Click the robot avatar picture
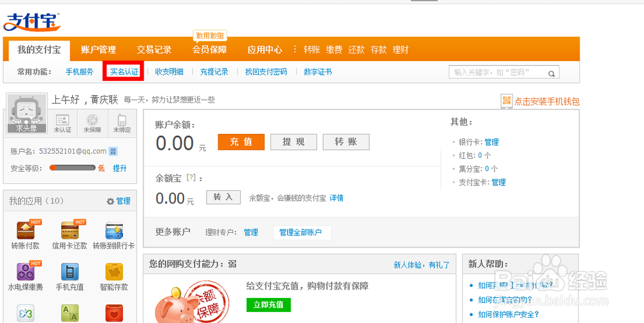644x323 pixels. (26, 114)
